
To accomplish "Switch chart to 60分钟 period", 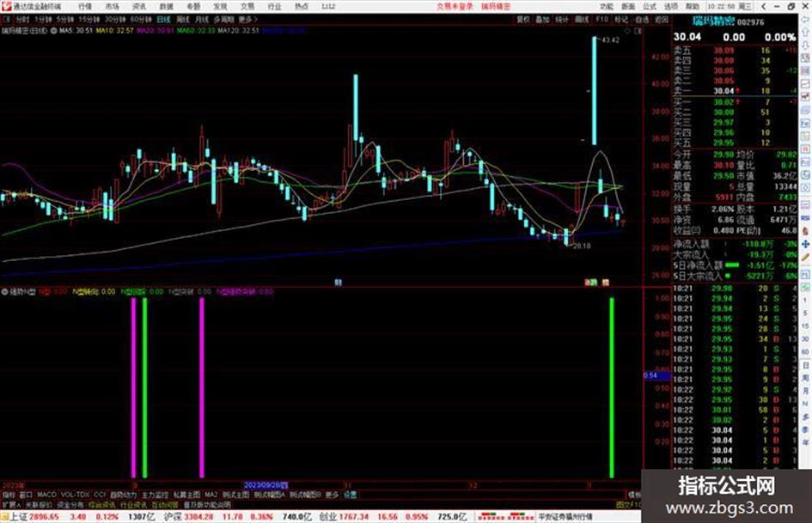I will [x=141, y=19].
